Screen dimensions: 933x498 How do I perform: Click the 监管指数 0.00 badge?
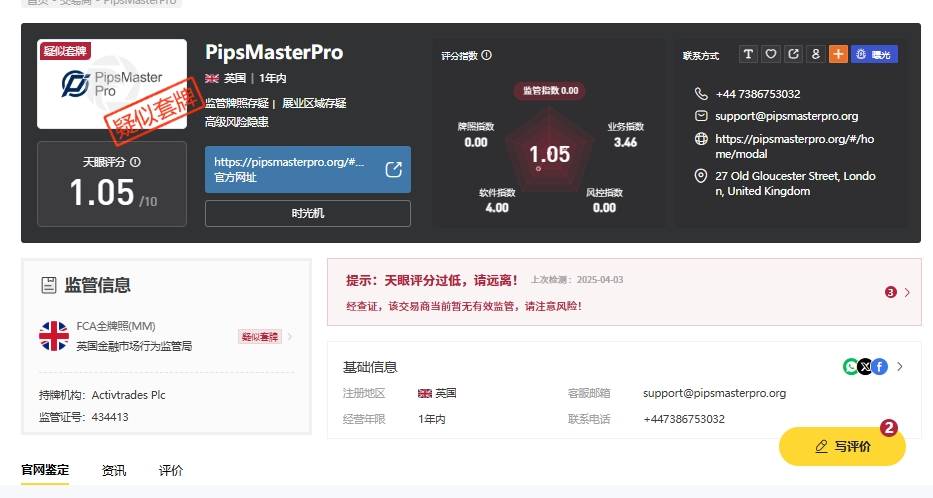tap(550, 90)
